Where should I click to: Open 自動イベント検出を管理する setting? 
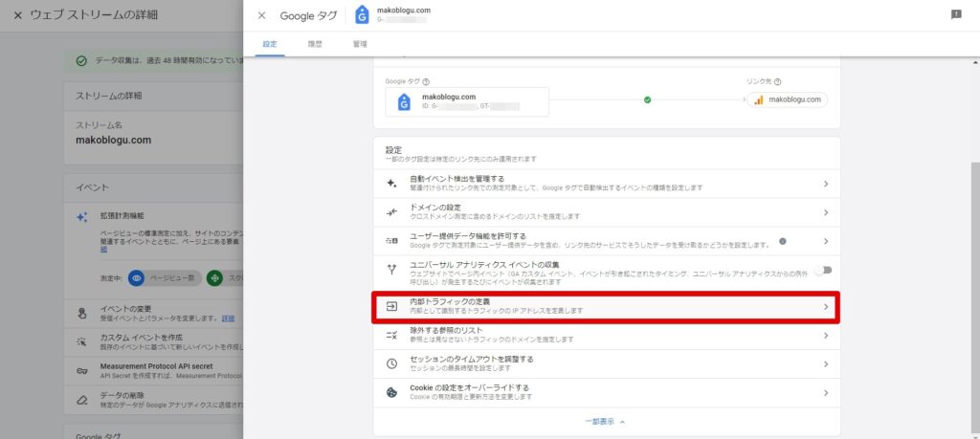[606, 184]
